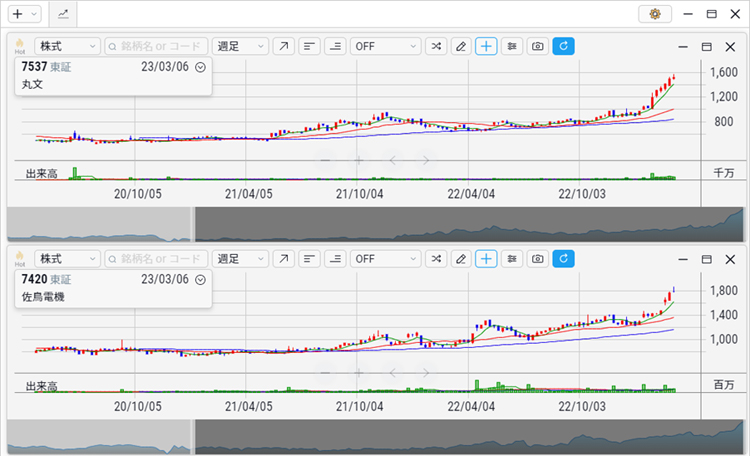Image resolution: width=750 pixels, height=456 pixels.
Task: Open the 株式 dropdown in upper chart
Action: point(67,46)
